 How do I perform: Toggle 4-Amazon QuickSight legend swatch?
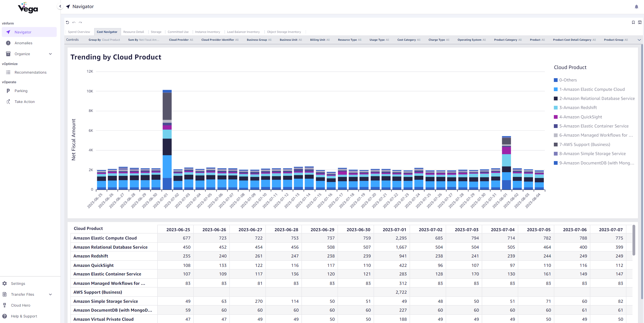pyautogui.click(x=556, y=117)
